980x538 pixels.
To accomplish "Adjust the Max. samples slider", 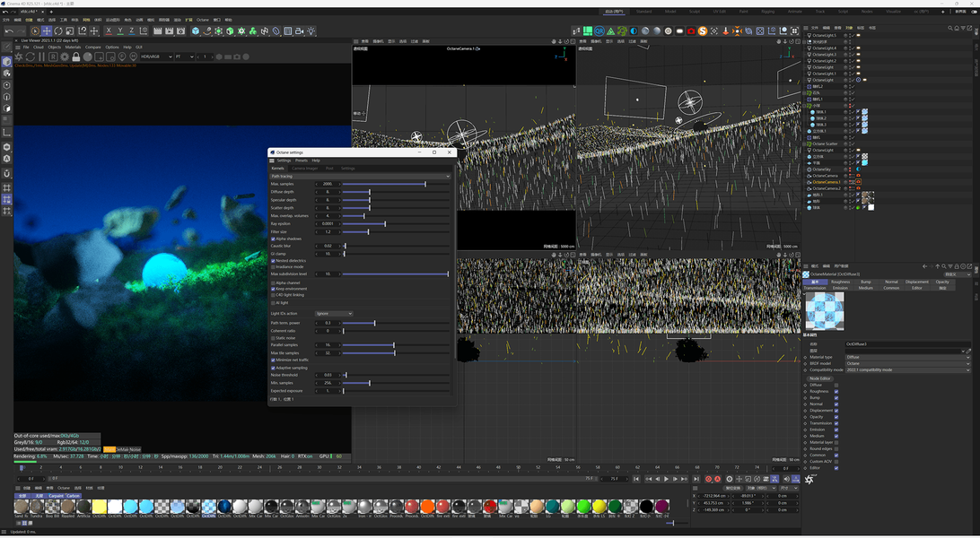I will pos(395,184).
